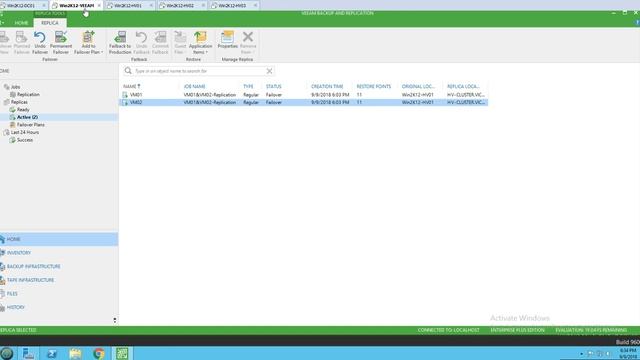Select the REPLICA ribbon tab
Viewport: 640px width, 360px height.
tap(50, 23)
